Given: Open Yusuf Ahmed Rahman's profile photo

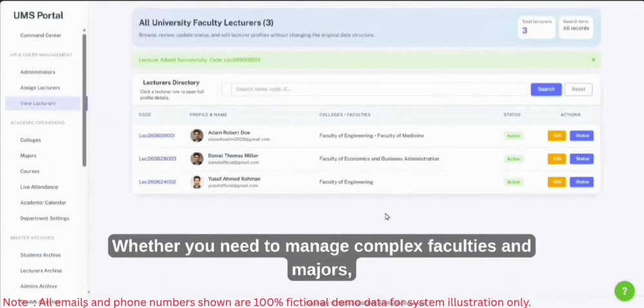Looking at the screenshot, I should tap(196, 182).
